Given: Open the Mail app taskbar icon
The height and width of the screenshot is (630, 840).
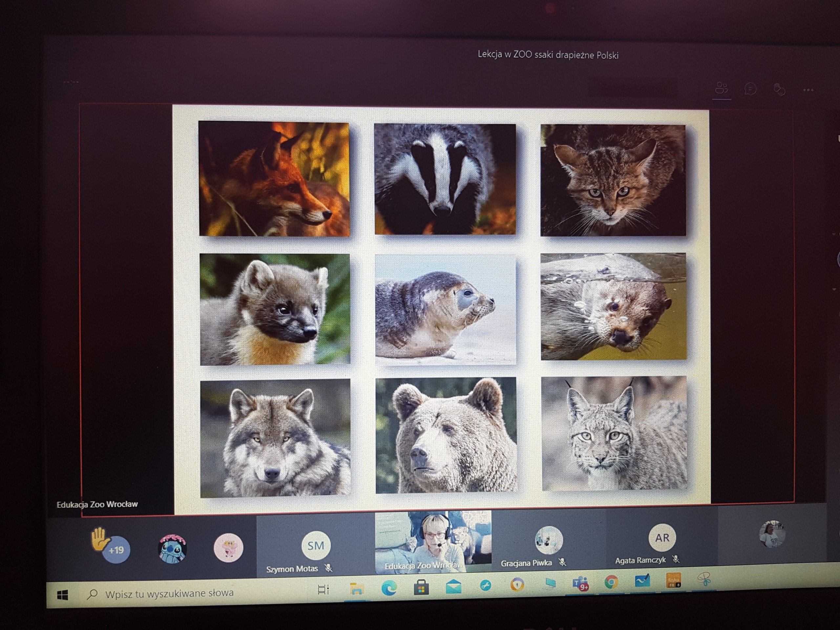Looking at the screenshot, I should (x=453, y=587).
